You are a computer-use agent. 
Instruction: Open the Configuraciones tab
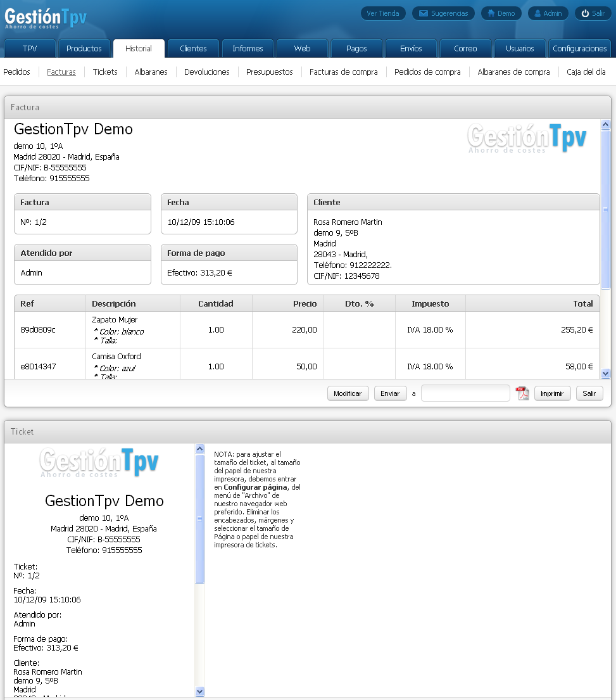click(579, 49)
